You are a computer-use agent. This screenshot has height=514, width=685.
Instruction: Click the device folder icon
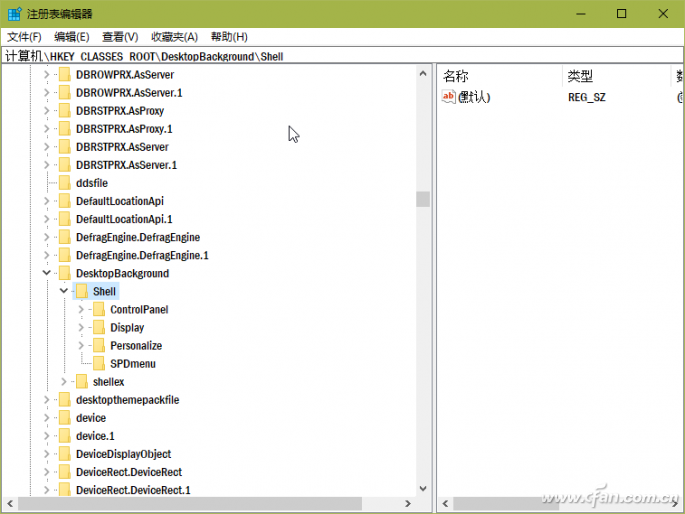[65, 418]
